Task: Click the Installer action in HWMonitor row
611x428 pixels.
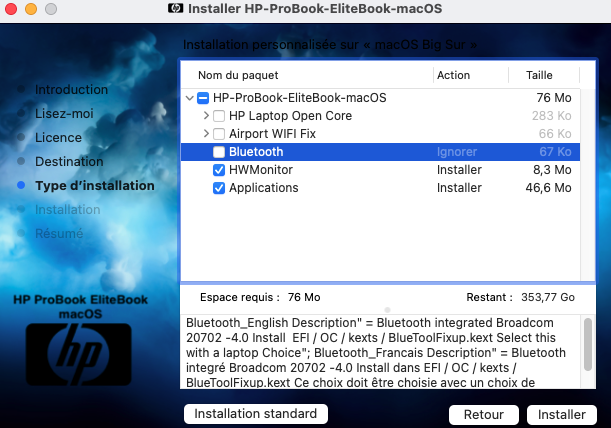Action: click(459, 170)
